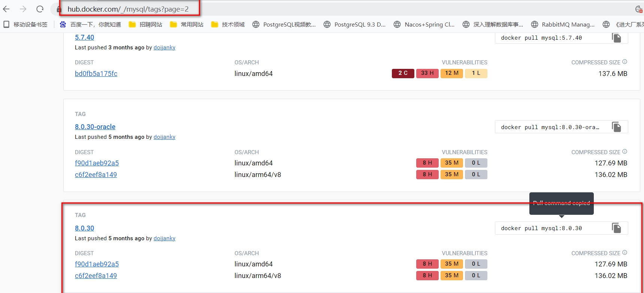Click the address bar URL
Image resolution: width=644 pixels, height=293 pixels.
coord(128,9)
